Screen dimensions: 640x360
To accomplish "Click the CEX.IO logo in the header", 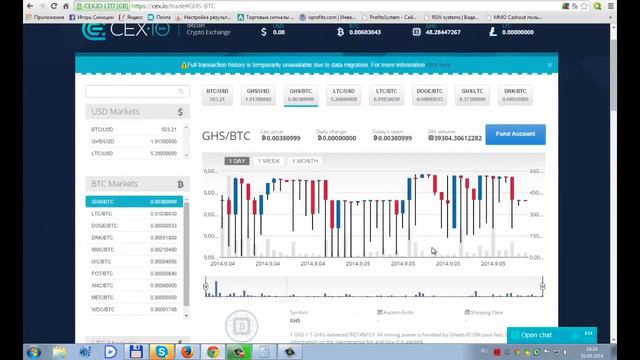I will click(x=126, y=31).
